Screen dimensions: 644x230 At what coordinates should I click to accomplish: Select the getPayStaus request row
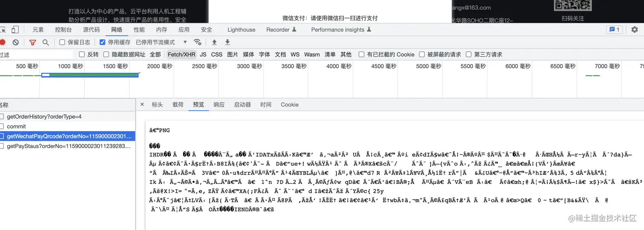[x=68, y=146]
